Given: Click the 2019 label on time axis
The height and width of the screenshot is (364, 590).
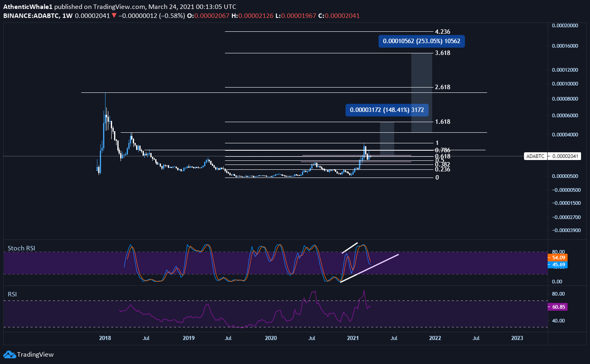Looking at the screenshot, I should pos(189,338).
